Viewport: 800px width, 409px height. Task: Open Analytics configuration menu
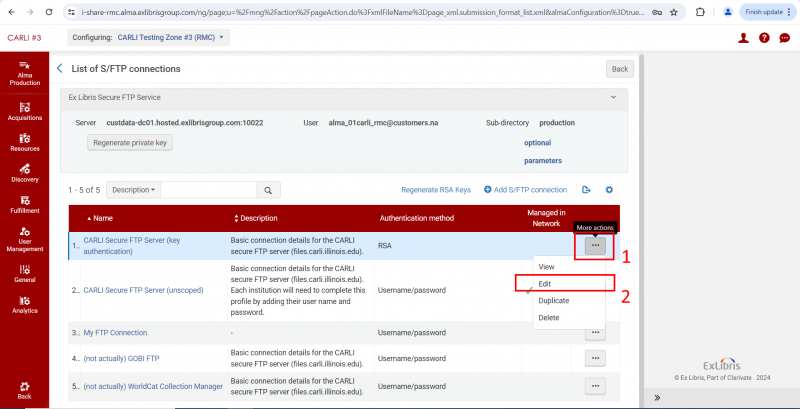[x=24, y=304]
